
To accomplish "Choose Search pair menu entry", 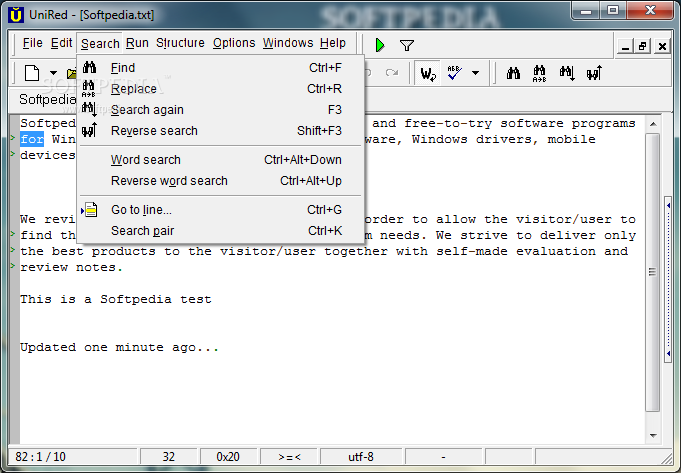I will tap(221, 231).
